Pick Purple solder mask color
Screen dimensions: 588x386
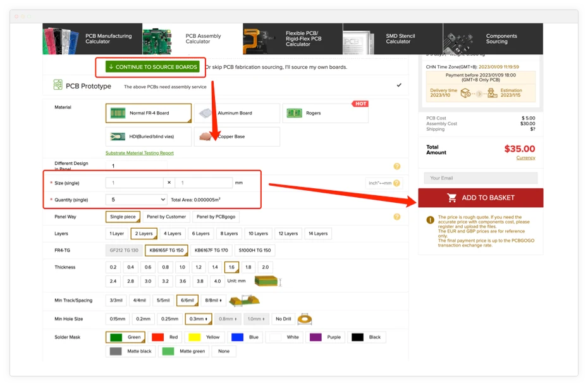(x=326, y=337)
